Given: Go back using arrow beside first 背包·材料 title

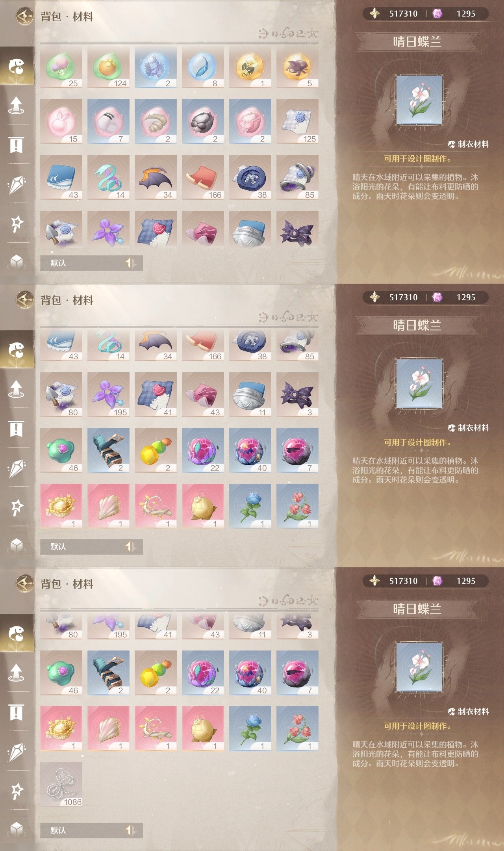Looking at the screenshot, I should [24, 17].
